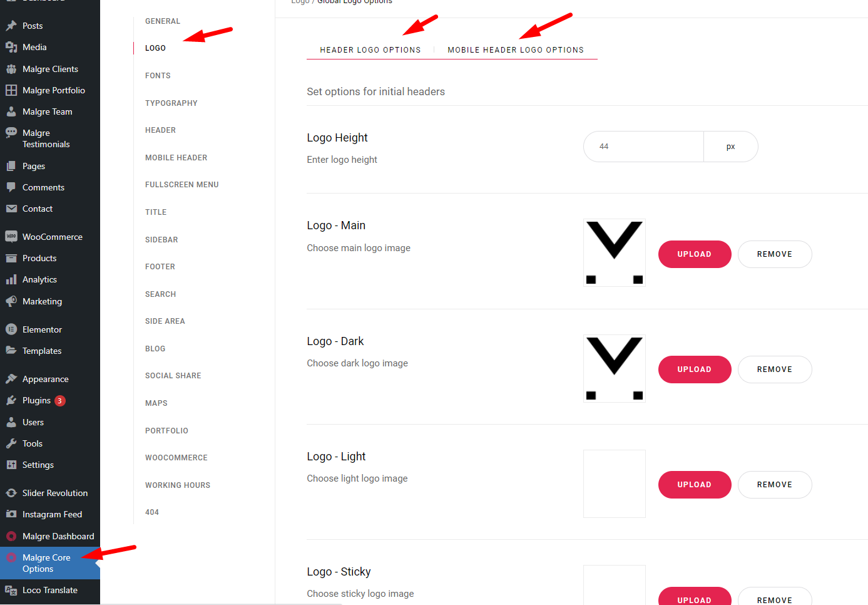The height and width of the screenshot is (605, 868).
Task: Open Analytics bar chart icon
Action: coord(11,279)
